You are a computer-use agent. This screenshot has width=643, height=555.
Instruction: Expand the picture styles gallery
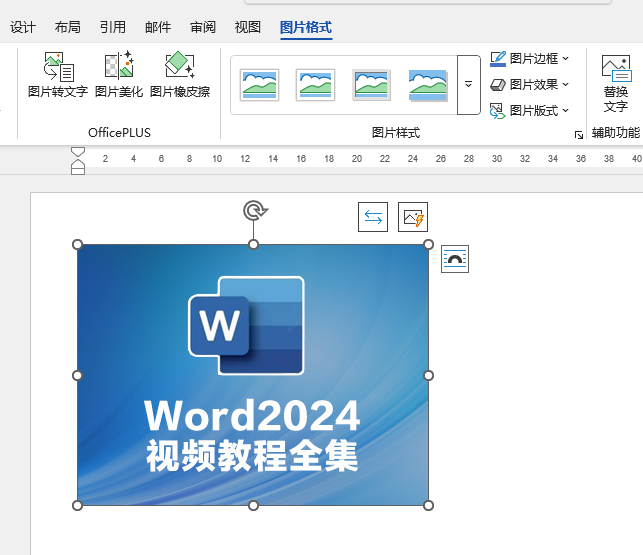click(468, 85)
